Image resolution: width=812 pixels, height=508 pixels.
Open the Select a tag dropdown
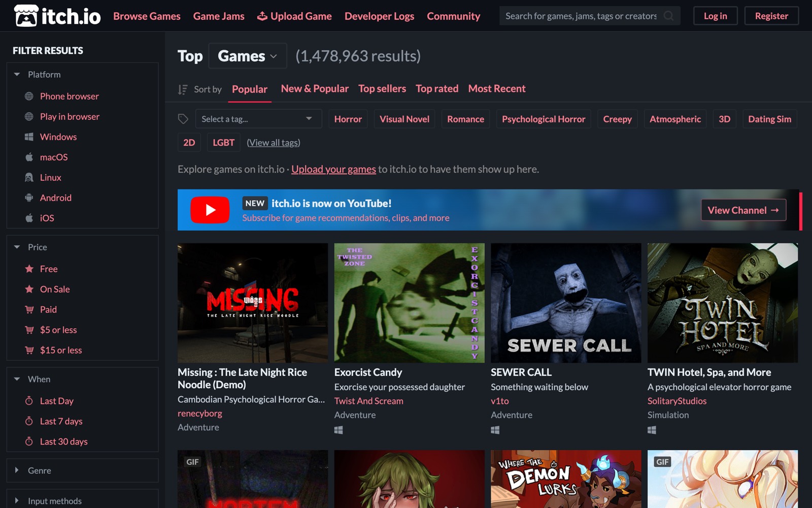click(x=258, y=119)
